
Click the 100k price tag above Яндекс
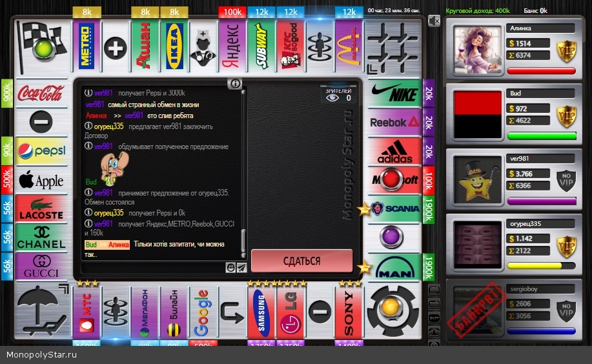coord(232,12)
